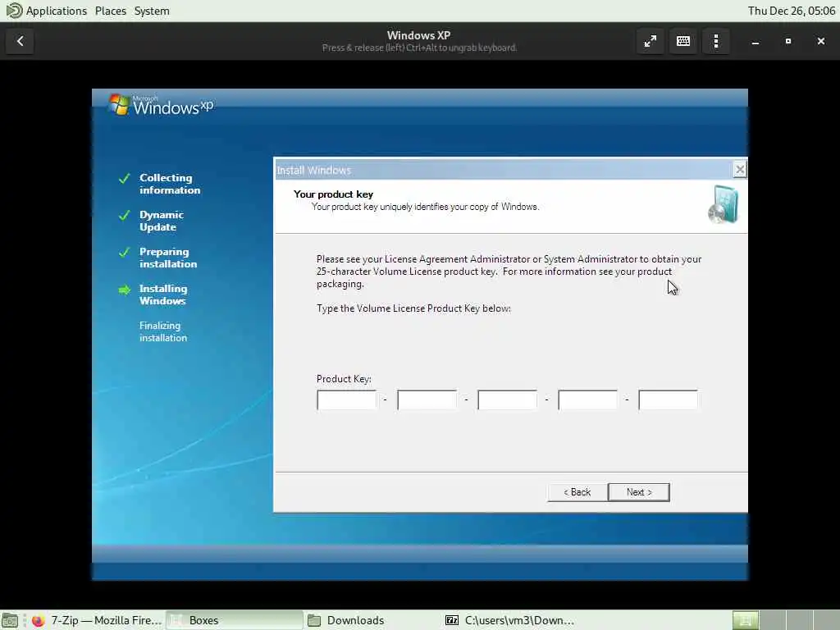Screen dimensions: 840x630
Task: Click 'Type the Volume License Product Key below' text
Action: [413, 308]
